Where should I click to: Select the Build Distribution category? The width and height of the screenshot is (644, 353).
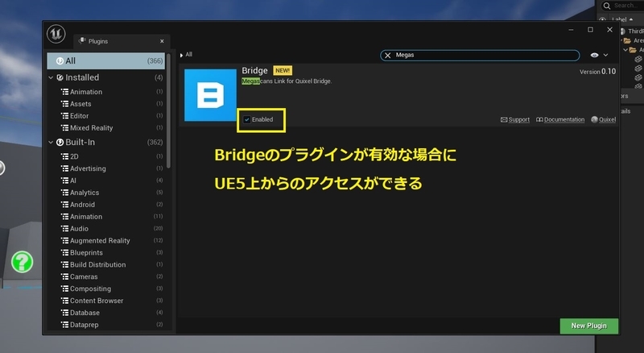107,264
